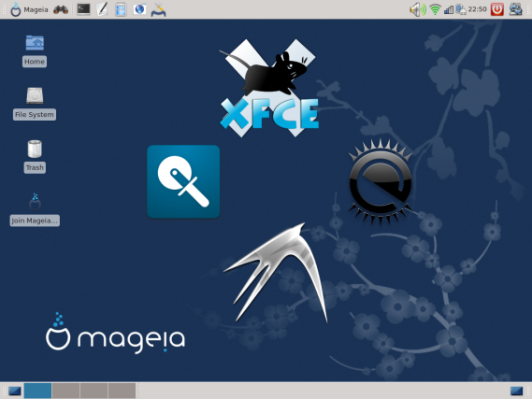
Task: Open the file manager launcher in panel
Action: (x=121, y=9)
